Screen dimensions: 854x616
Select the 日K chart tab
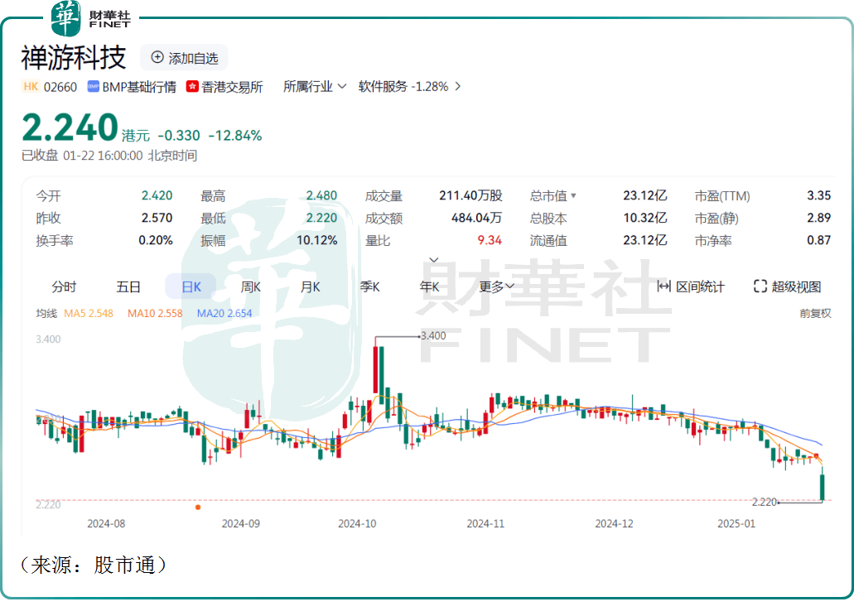(191, 286)
